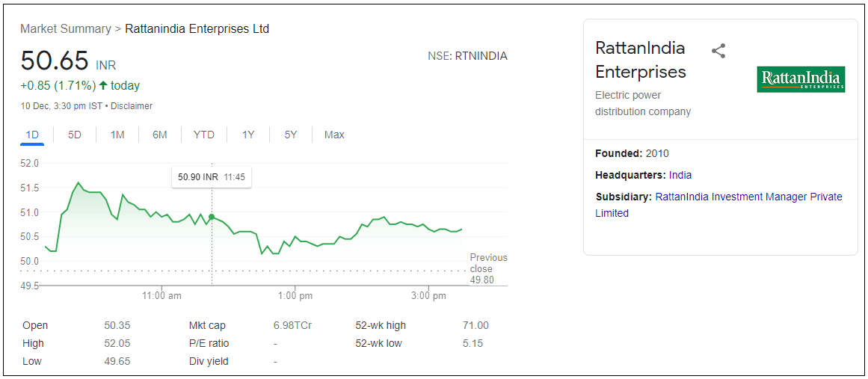Click the green up arrow beside today
The height and width of the screenshot is (379, 868).
(103, 86)
